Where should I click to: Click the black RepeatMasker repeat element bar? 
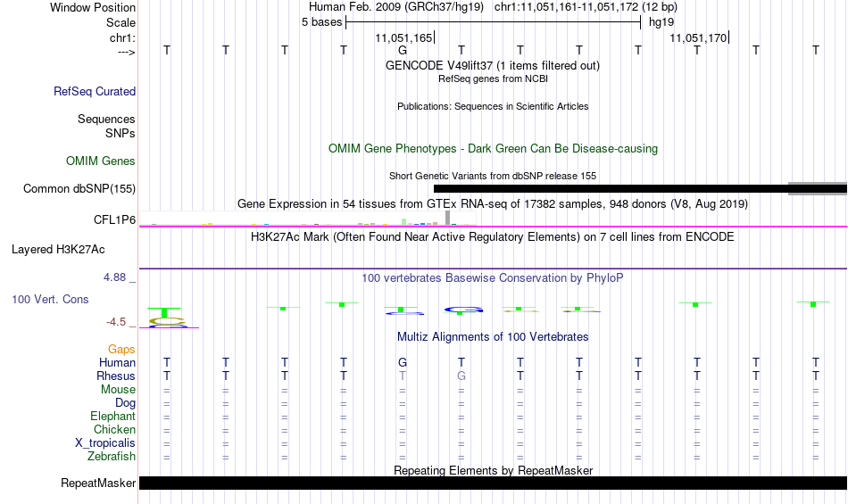[494, 483]
